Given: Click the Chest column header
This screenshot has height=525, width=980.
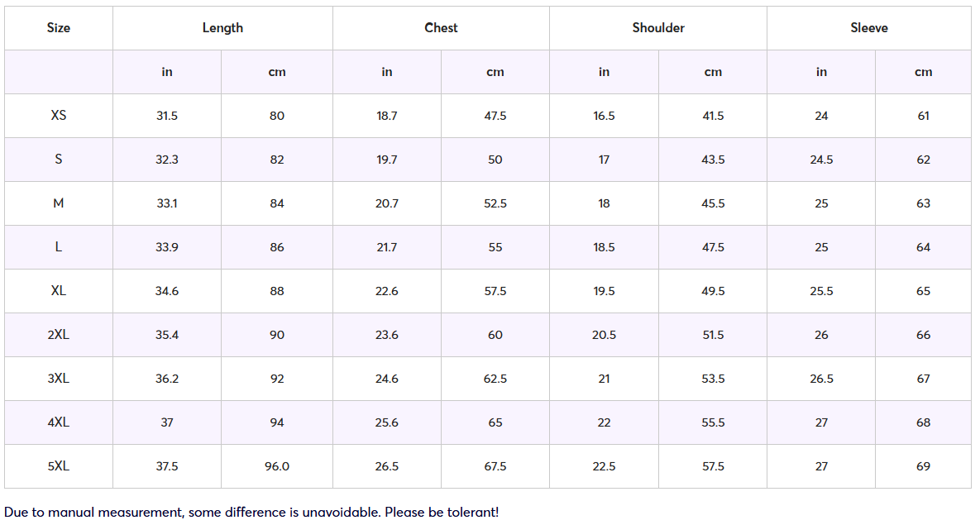Looking at the screenshot, I should [441, 28].
